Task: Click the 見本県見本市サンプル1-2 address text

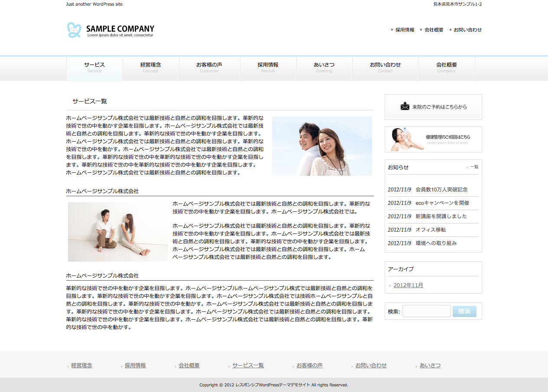Action: [457, 4]
